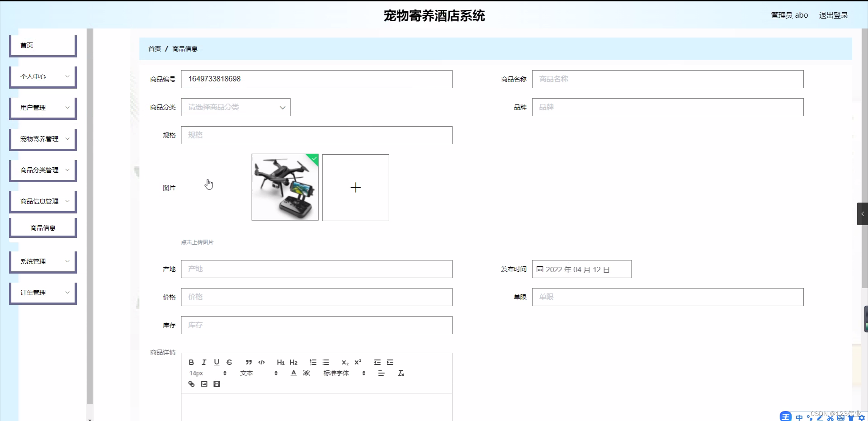Apply Heading 1 formatting

[x=281, y=362]
